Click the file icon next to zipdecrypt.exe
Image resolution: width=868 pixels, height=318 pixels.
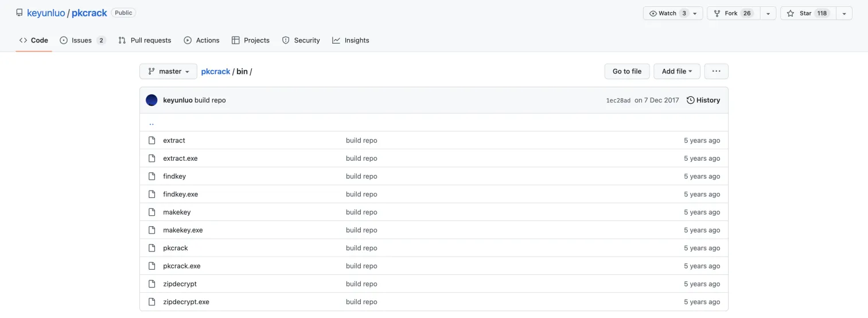click(151, 301)
